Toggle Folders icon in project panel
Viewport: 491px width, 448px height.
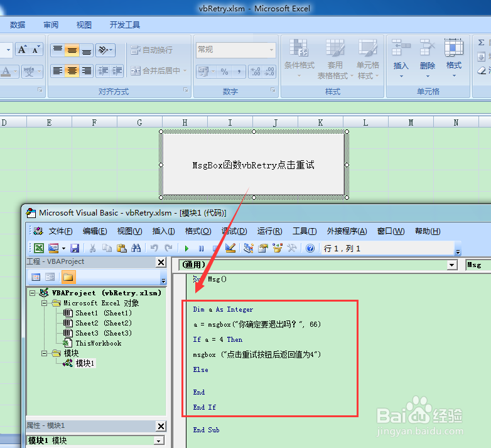click(68, 277)
